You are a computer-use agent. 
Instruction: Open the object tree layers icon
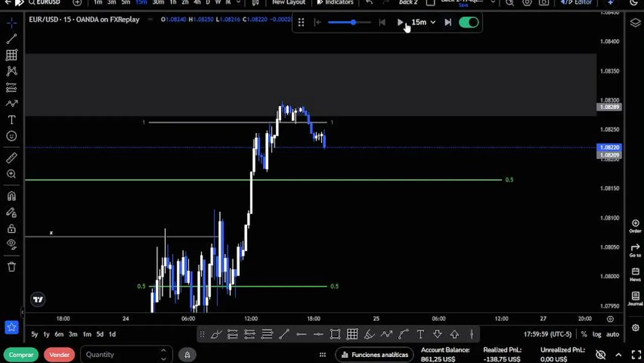(x=635, y=23)
